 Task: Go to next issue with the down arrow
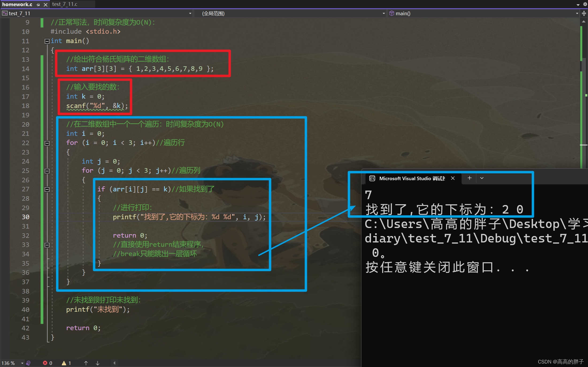tap(98, 363)
